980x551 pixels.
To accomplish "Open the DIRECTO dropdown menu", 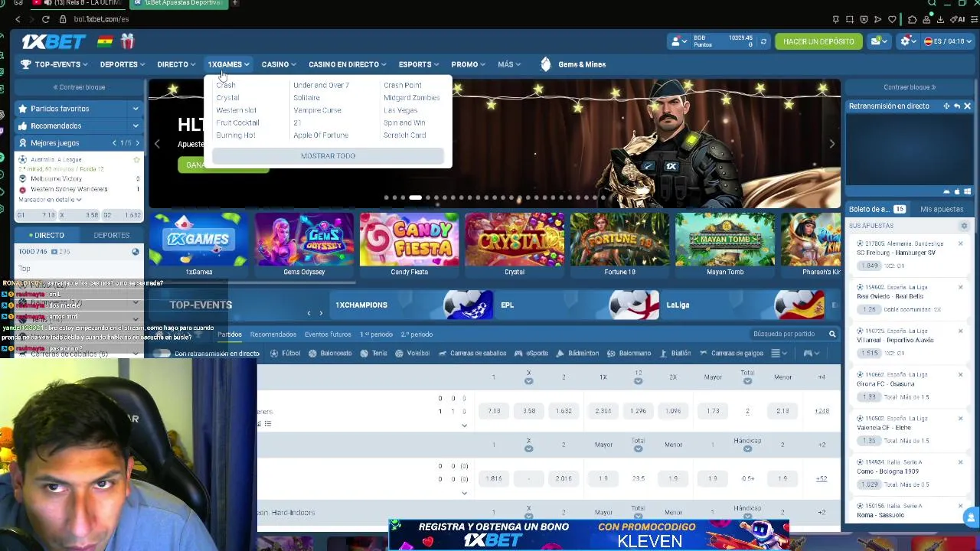I will (176, 64).
